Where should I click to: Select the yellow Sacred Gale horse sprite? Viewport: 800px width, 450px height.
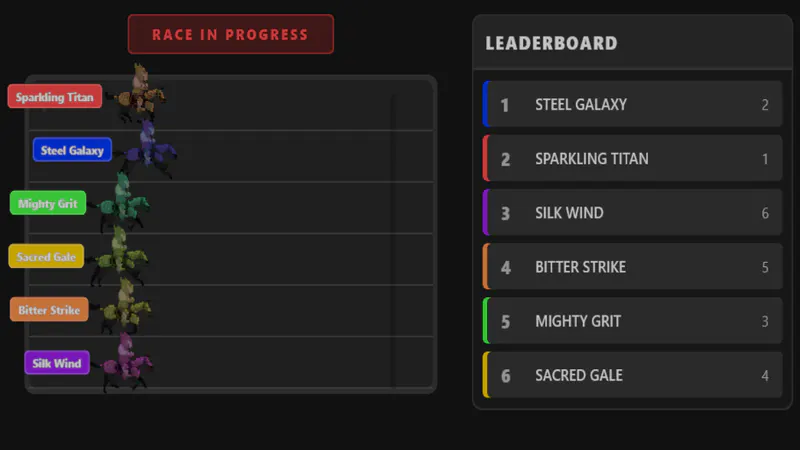click(x=120, y=255)
